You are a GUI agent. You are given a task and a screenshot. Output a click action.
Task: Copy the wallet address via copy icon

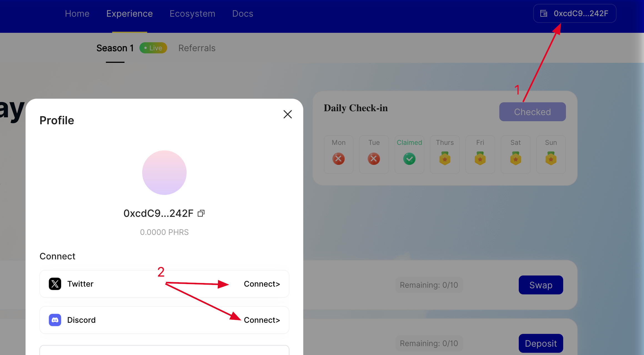[201, 213]
